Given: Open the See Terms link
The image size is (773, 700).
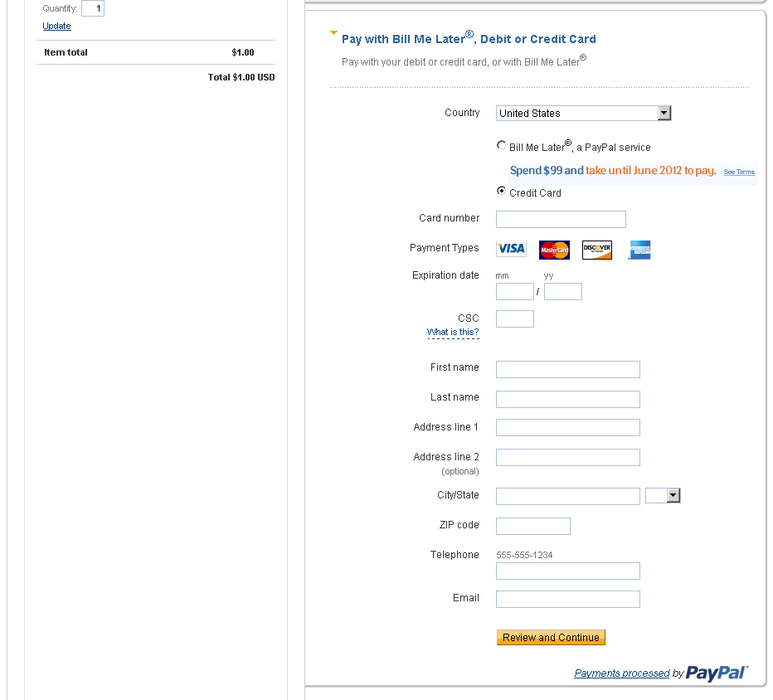Looking at the screenshot, I should 739,173.
